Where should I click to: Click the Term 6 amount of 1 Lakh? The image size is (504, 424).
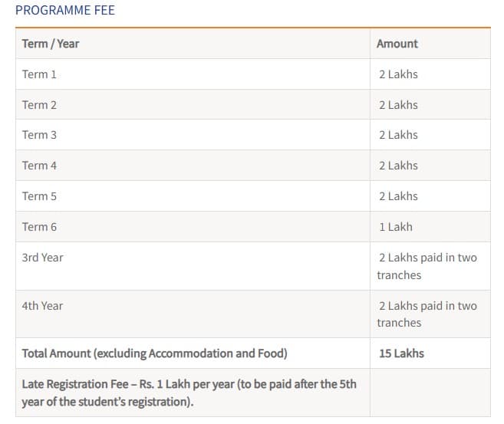point(396,227)
